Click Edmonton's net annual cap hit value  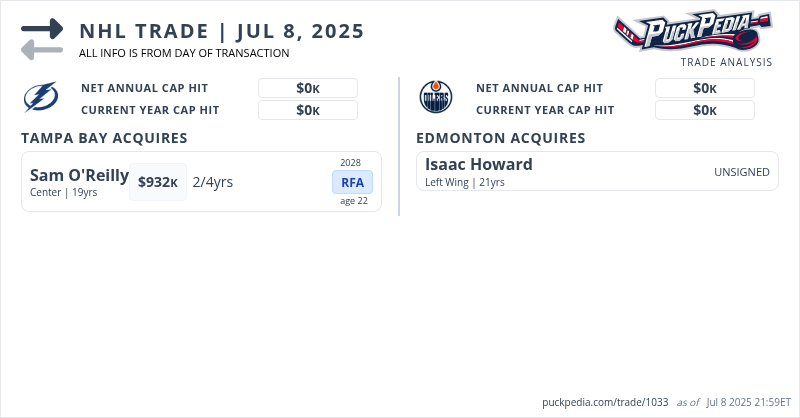[705, 88]
